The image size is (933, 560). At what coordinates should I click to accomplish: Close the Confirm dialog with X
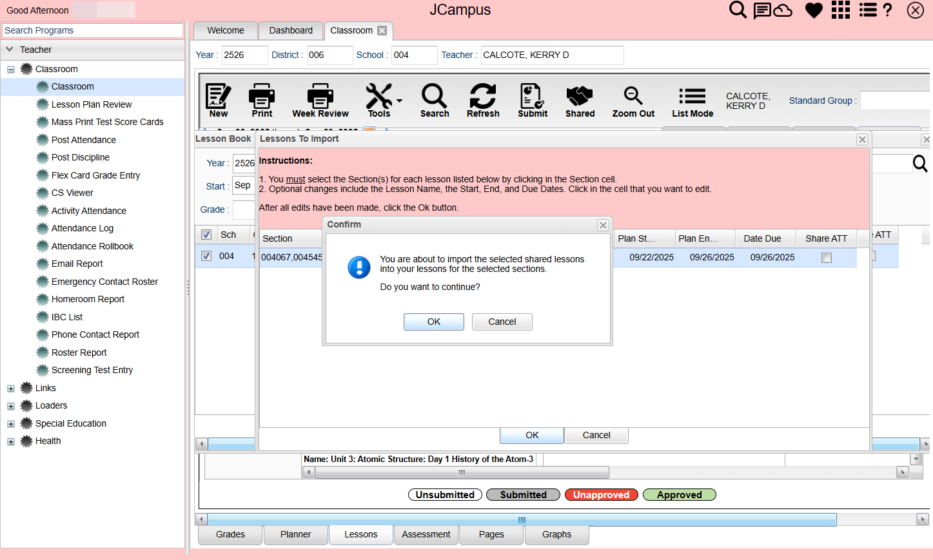tap(603, 225)
